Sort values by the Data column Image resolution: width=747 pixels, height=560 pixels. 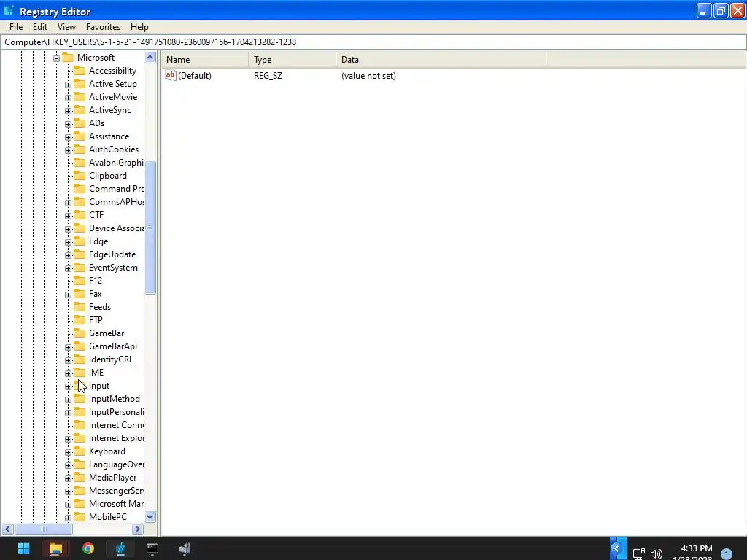coord(441,60)
